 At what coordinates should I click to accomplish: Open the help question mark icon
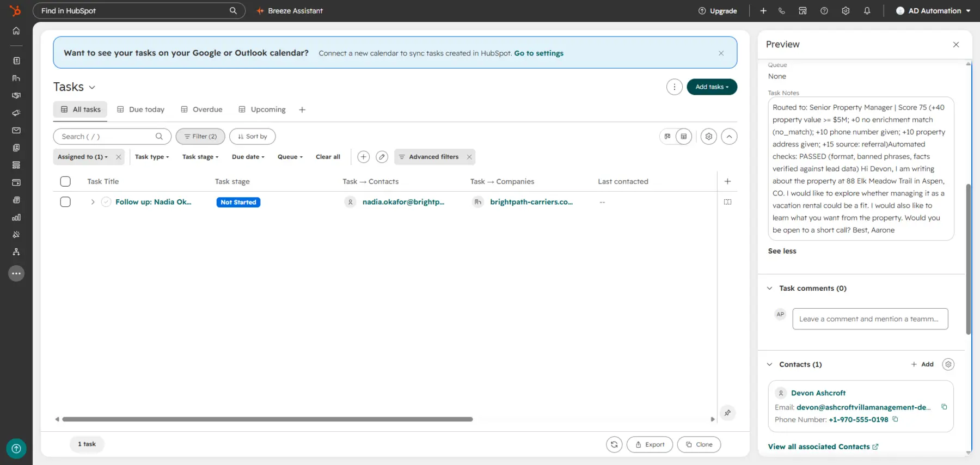pos(824,11)
